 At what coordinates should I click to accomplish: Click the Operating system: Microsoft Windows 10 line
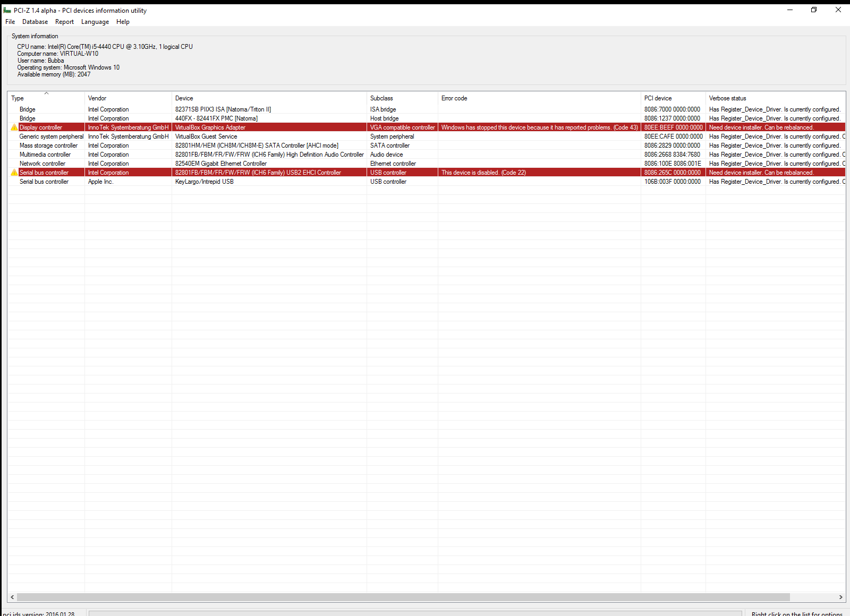pos(69,67)
